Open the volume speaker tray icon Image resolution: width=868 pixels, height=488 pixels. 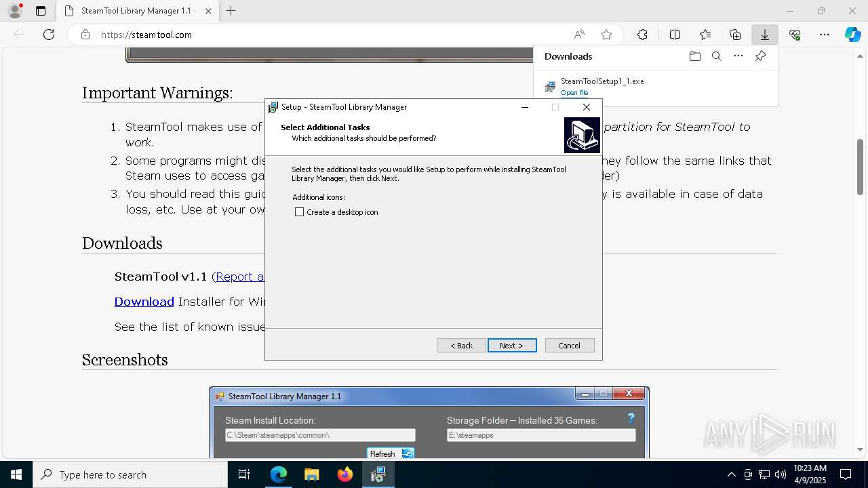click(780, 474)
